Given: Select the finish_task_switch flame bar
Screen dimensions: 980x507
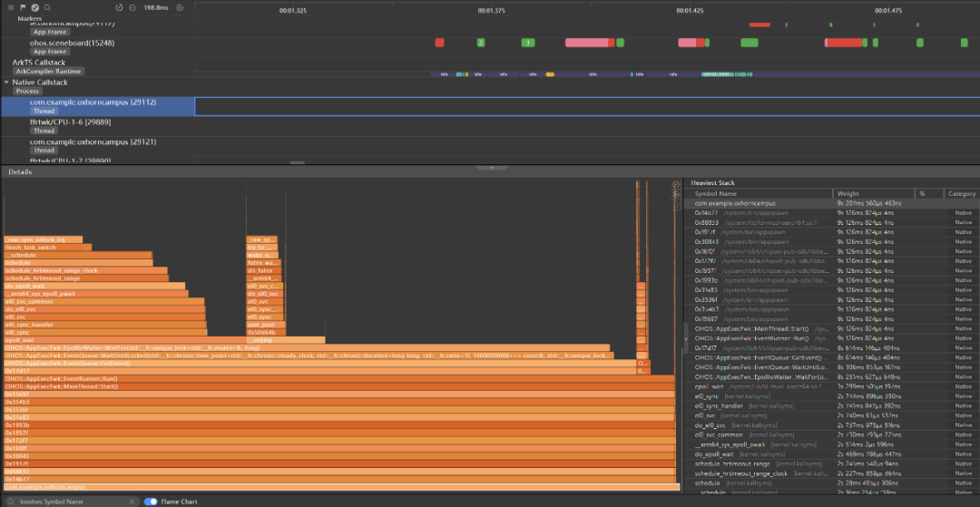Looking at the screenshot, I should tap(47, 248).
